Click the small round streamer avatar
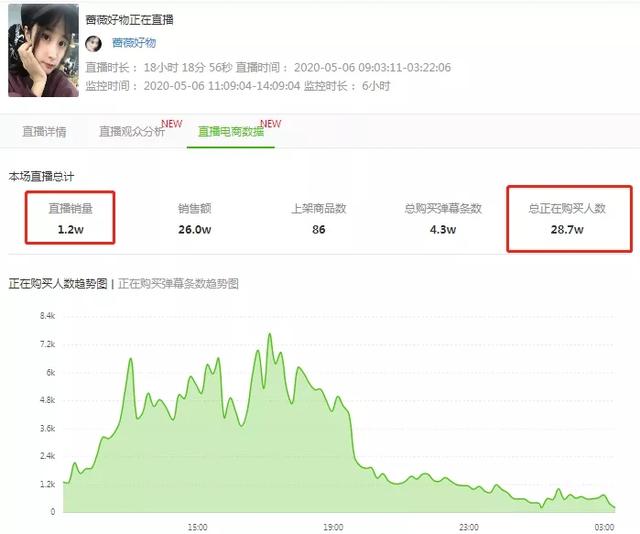This screenshot has height=534, width=640. click(x=93, y=43)
